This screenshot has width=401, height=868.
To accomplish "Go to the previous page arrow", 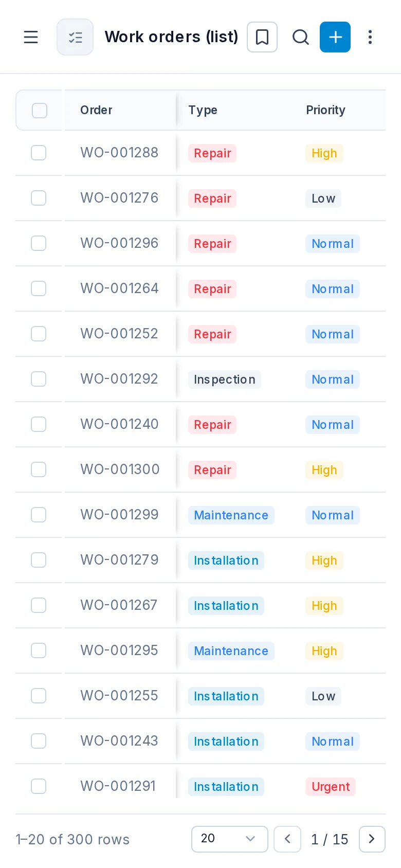I will (287, 839).
